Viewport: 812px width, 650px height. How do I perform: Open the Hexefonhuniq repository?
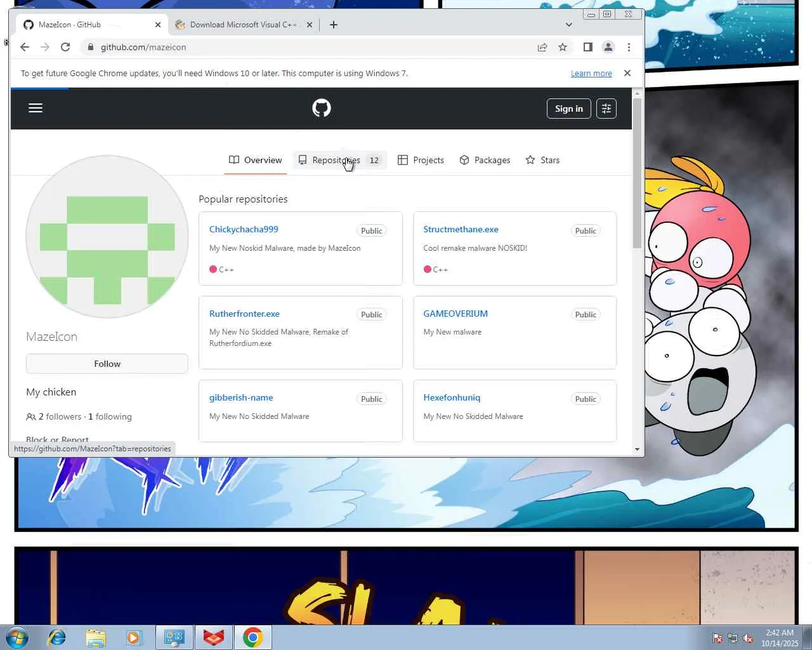[452, 397]
